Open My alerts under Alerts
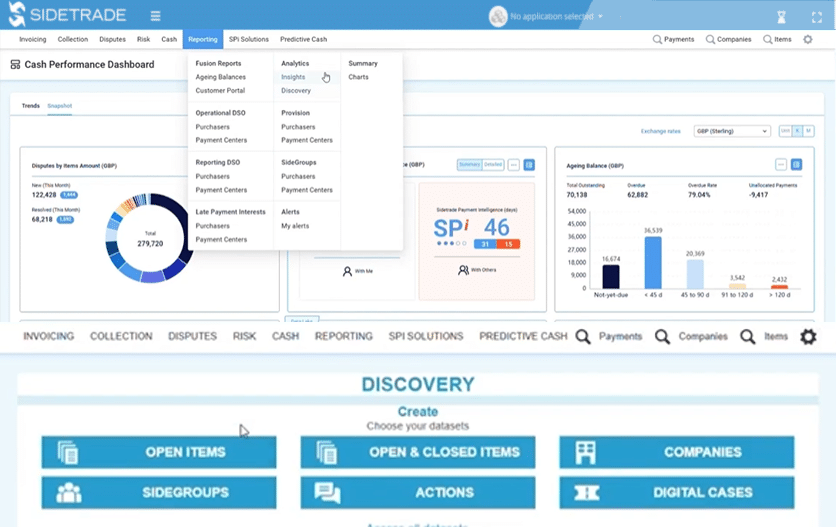This screenshot has height=527, width=836. (295, 226)
